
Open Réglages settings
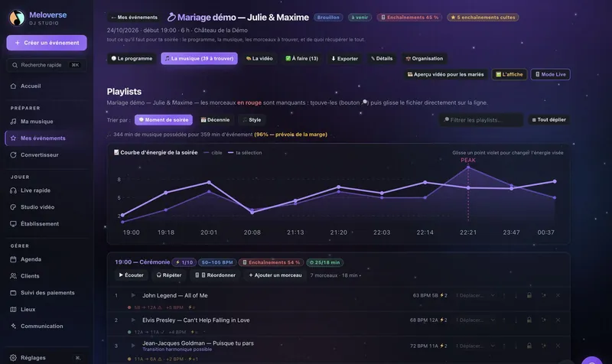point(33,358)
